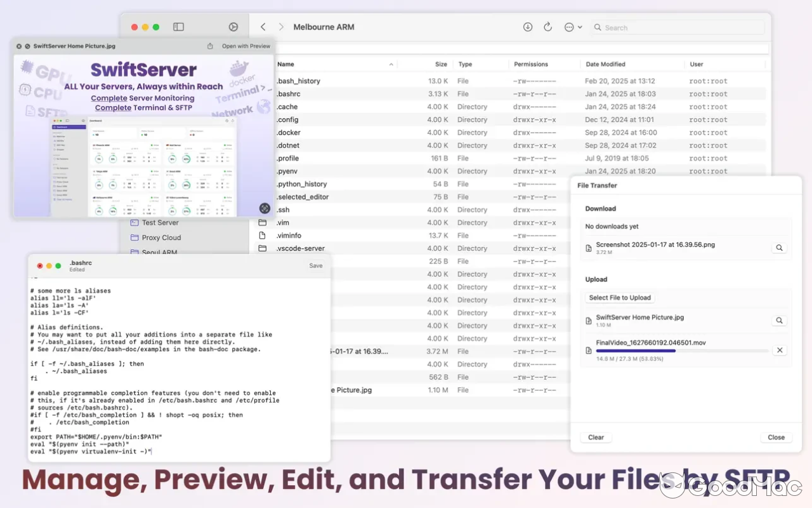Click the download icon in the toolbar
Image resolution: width=812 pixels, height=508 pixels.
click(527, 27)
